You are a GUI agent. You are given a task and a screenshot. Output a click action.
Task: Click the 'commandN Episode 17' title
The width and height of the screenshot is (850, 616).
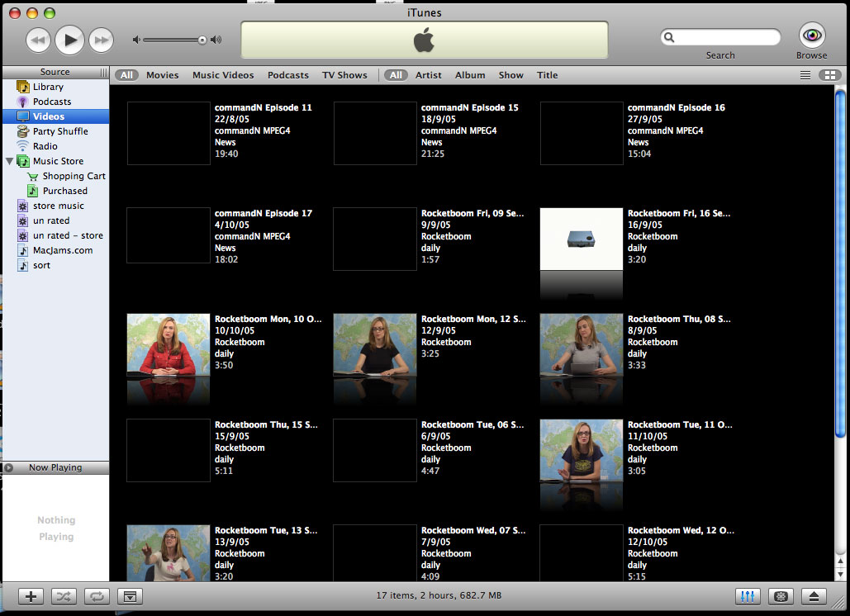(x=263, y=213)
